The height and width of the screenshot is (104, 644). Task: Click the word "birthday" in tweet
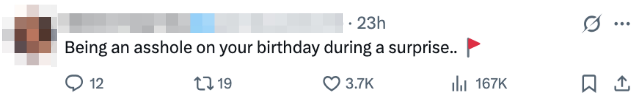point(288,47)
